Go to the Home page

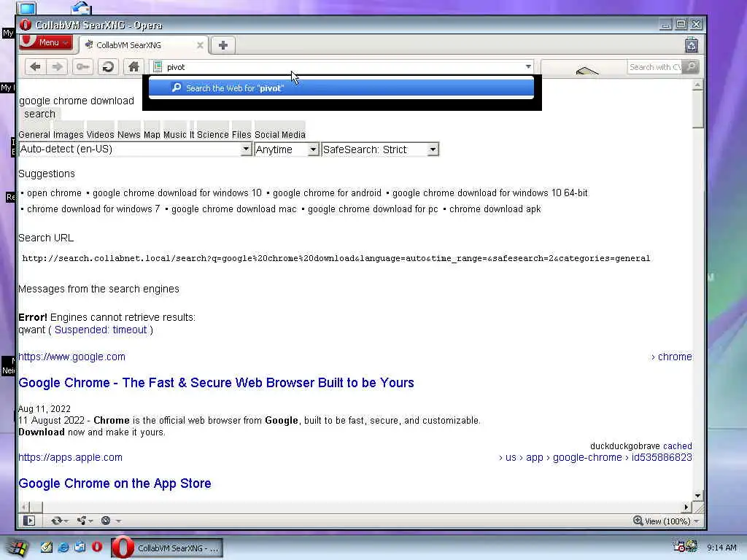[134, 66]
